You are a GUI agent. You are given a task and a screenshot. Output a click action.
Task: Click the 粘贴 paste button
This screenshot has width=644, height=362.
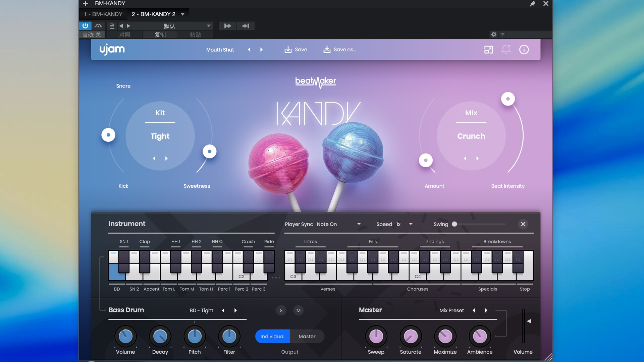(x=196, y=35)
